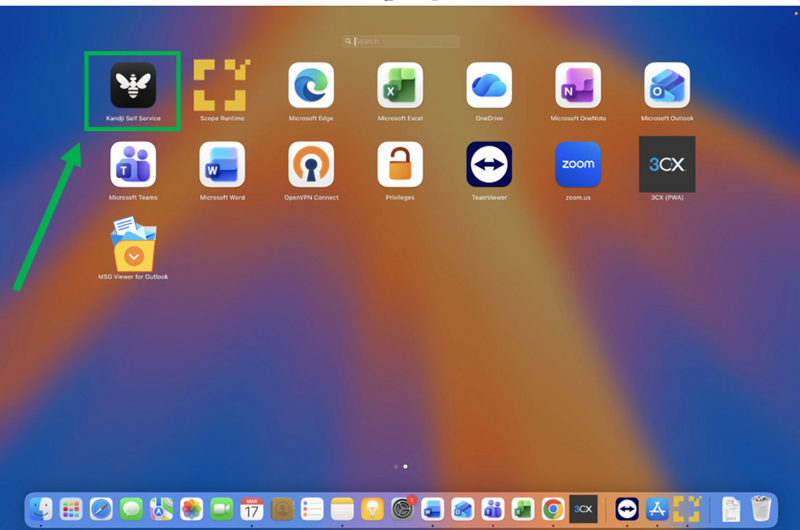Open Notes from the Dock
Viewport: 800px width, 530px height.
pos(342,509)
